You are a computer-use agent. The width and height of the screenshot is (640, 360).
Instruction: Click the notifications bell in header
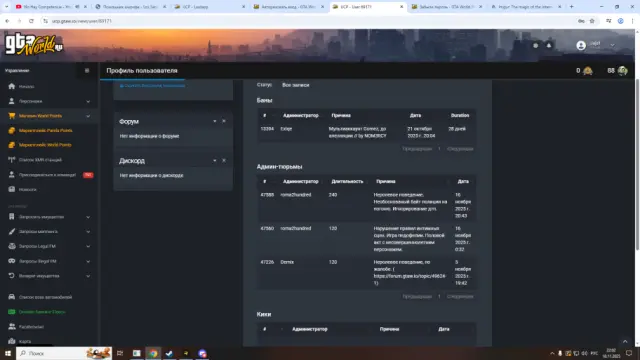[x=549, y=45]
